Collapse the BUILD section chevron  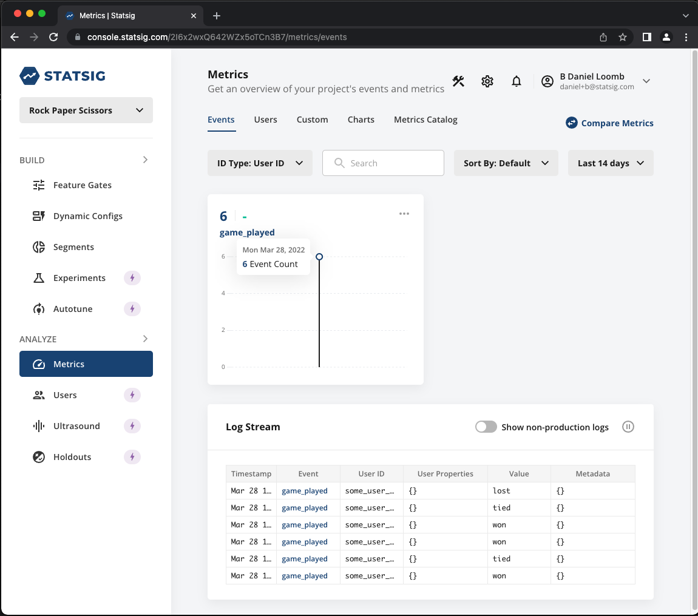point(145,160)
